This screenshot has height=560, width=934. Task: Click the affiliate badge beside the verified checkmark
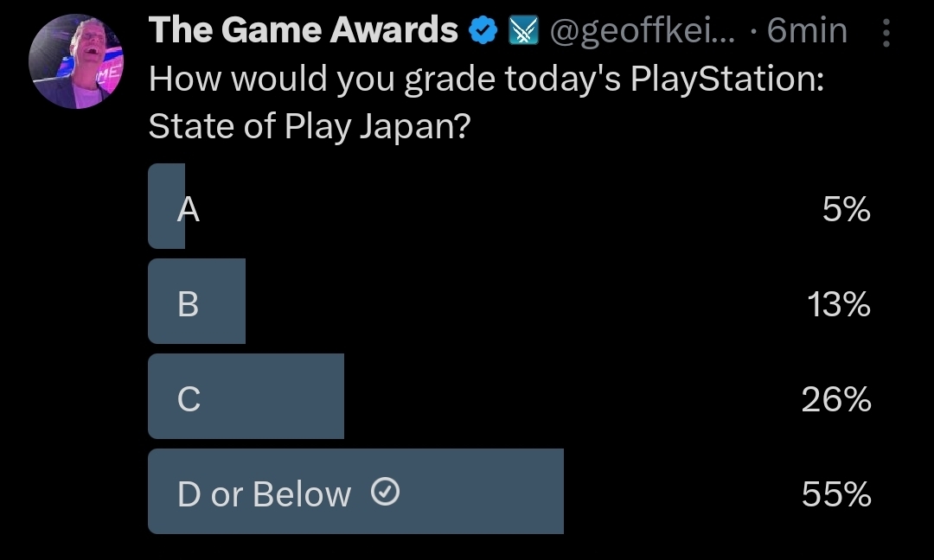(521, 32)
